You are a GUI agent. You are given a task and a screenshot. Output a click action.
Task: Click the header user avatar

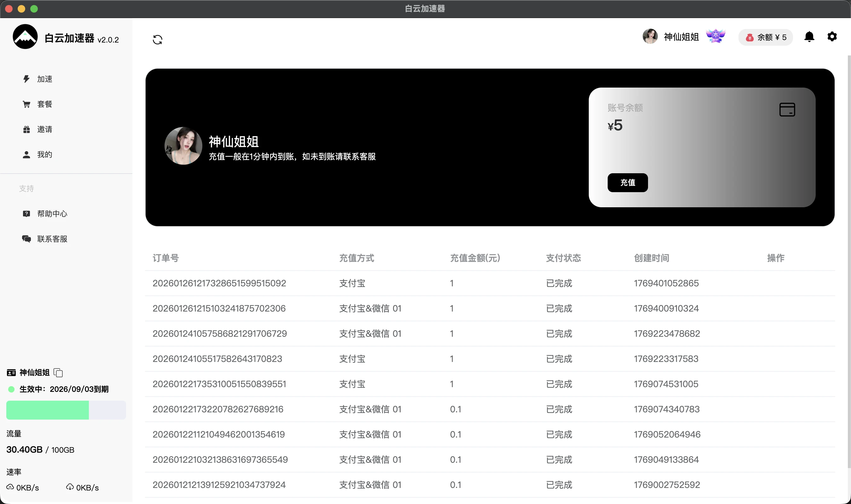click(650, 36)
